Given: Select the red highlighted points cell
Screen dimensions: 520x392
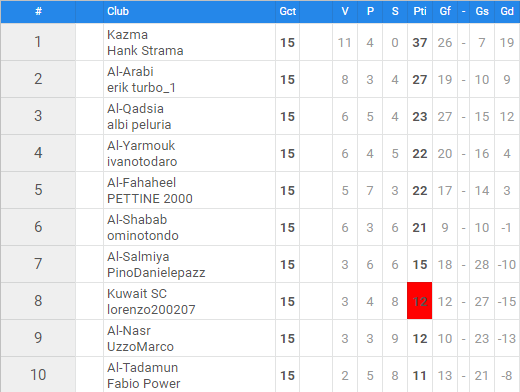Looking at the screenshot, I should click(x=419, y=301).
